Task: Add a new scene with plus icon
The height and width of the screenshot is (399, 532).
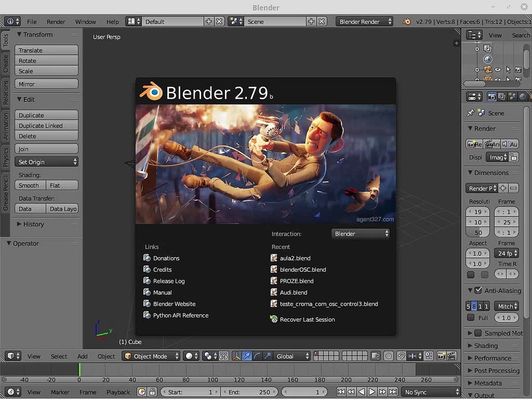Action: pyautogui.click(x=311, y=22)
